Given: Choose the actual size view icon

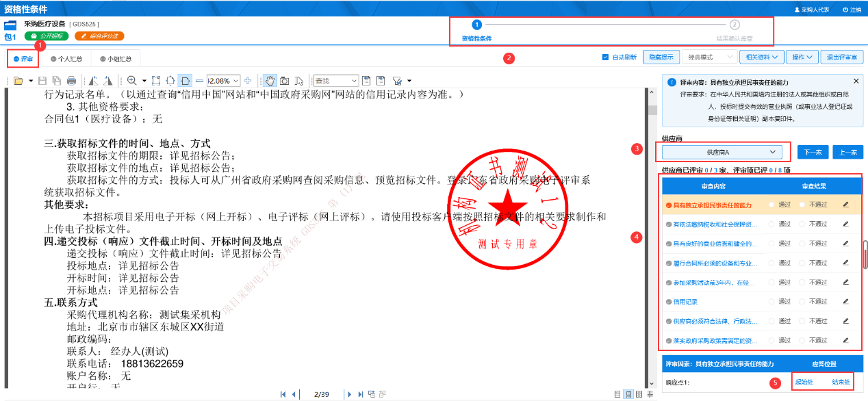Looking at the screenshot, I should click(156, 81).
